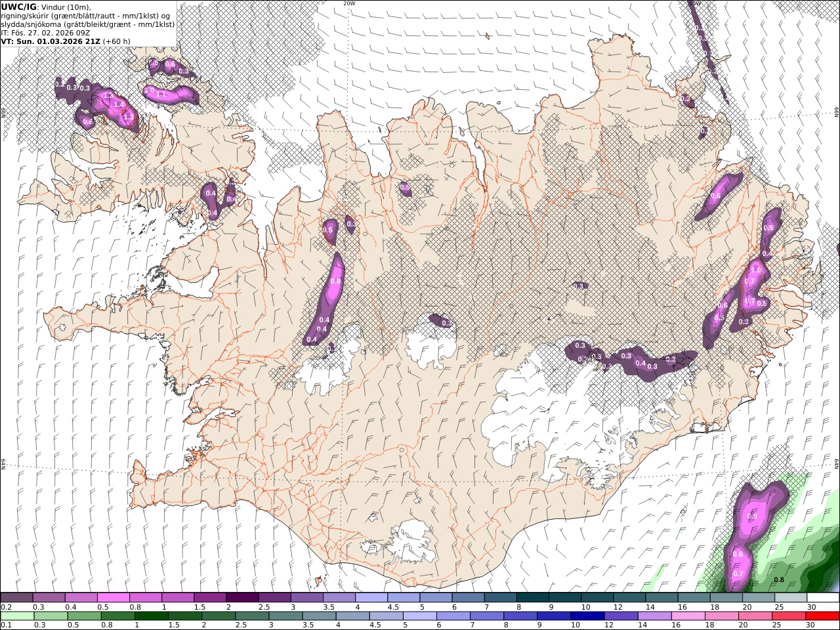The width and height of the screenshot is (840, 630).
Task: Click the 20W longitude label at top edge
Action: tap(349, 3)
